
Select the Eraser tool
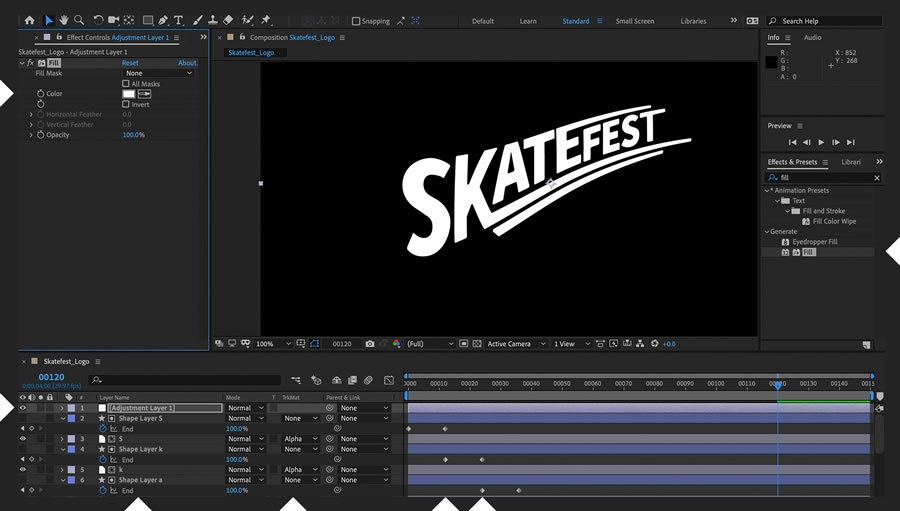click(228, 20)
